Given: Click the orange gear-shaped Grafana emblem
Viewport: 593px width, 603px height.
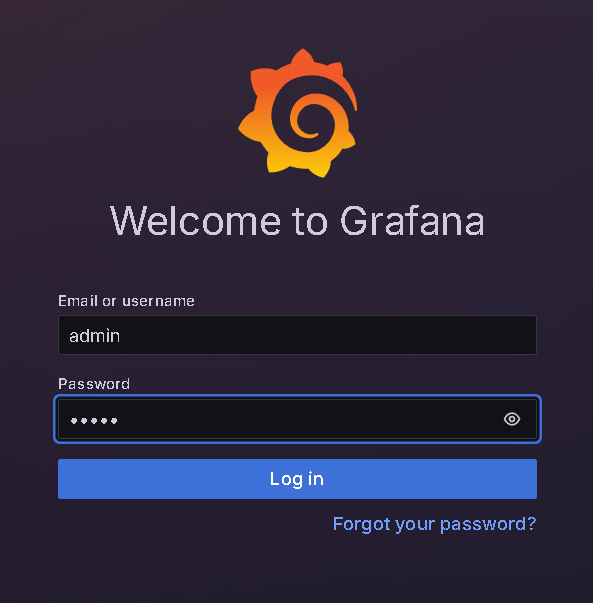Looking at the screenshot, I should 298,113.
